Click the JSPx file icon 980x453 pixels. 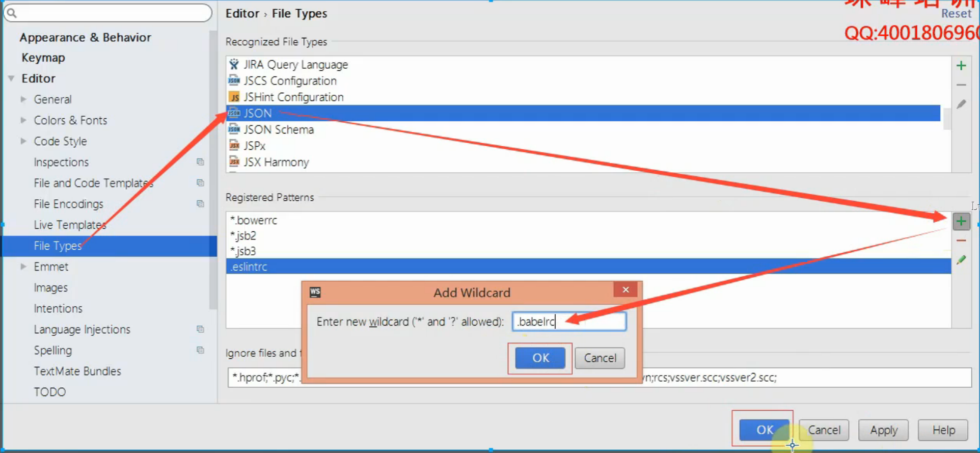pyautogui.click(x=234, y=146)
